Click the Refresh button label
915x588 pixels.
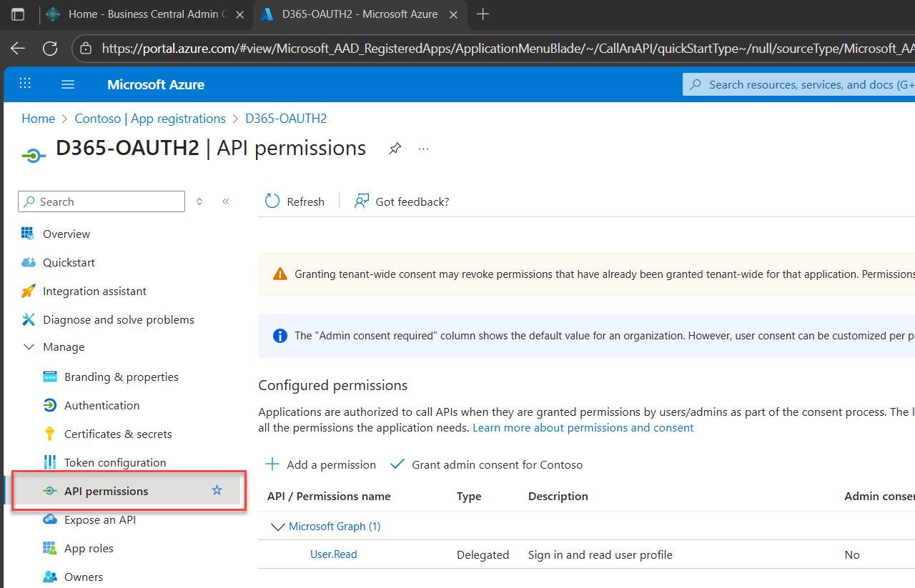pyautogui.click(x=306, y=201)
